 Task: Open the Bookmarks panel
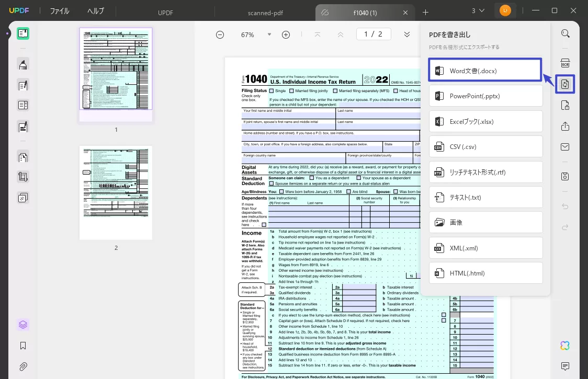coord(23,346)
